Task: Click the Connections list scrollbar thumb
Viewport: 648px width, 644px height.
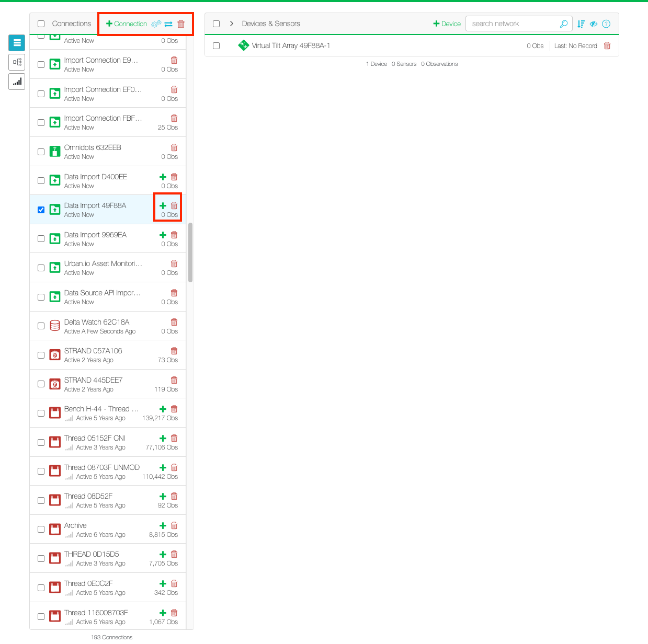Action: [190, 252]
